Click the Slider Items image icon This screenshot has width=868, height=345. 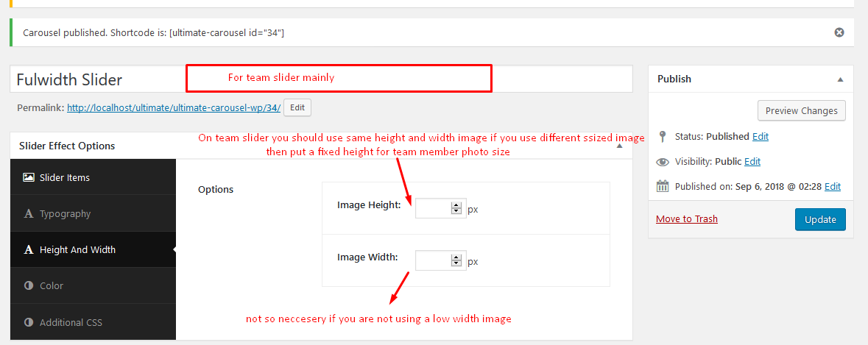pos(28,177)
